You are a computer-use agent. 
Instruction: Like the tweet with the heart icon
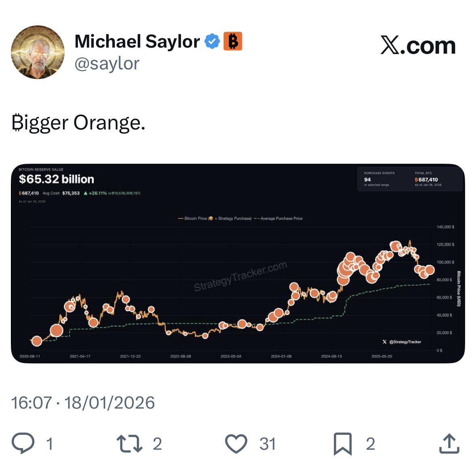coord(236,444)
